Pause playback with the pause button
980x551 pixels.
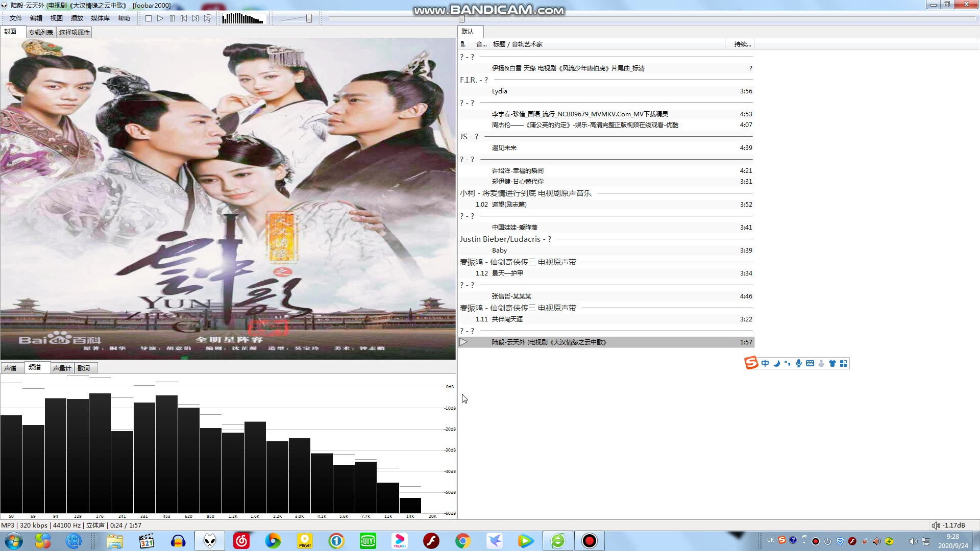tap(172, 18)
